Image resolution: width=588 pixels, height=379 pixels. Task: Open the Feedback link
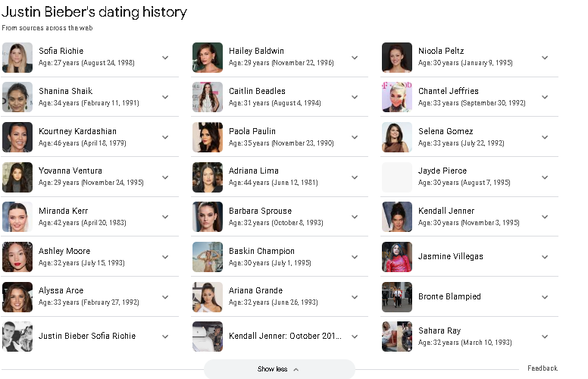click(x=542, y=368)
